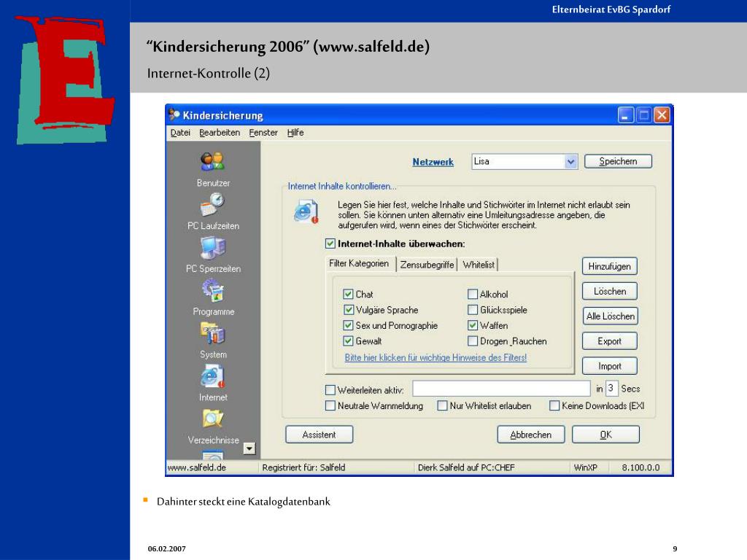747x560 pixels.
Task: Uncheck the Vulgäre Sprache category
Action: click(348, 310)
